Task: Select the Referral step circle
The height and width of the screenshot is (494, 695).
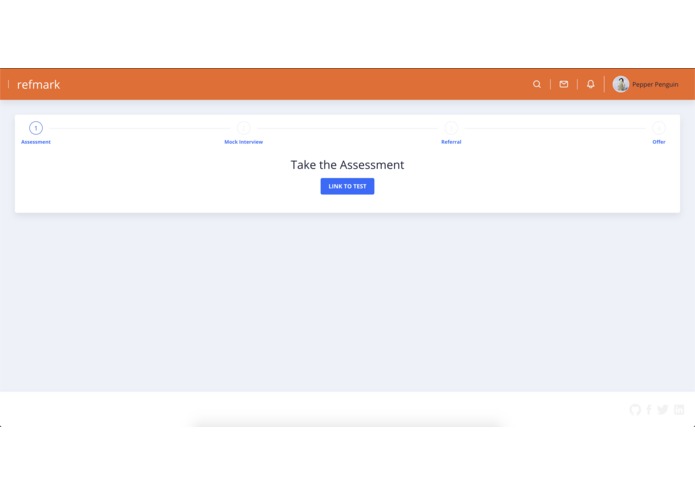Action: pos(451,128)
